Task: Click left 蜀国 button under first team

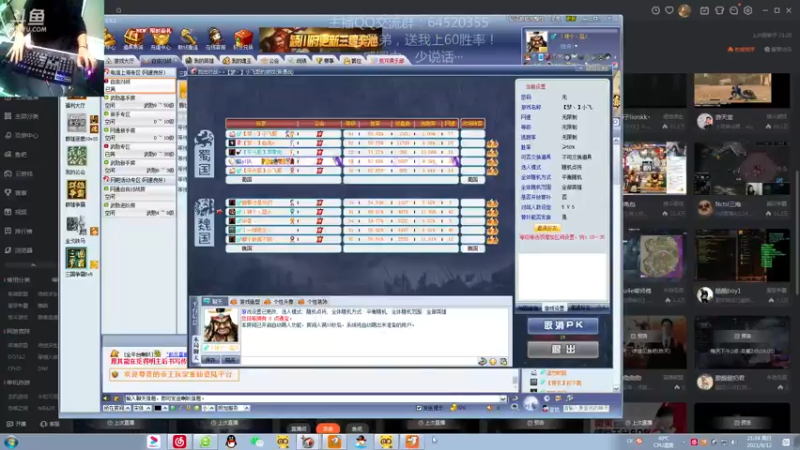Action: pos(246,180)
